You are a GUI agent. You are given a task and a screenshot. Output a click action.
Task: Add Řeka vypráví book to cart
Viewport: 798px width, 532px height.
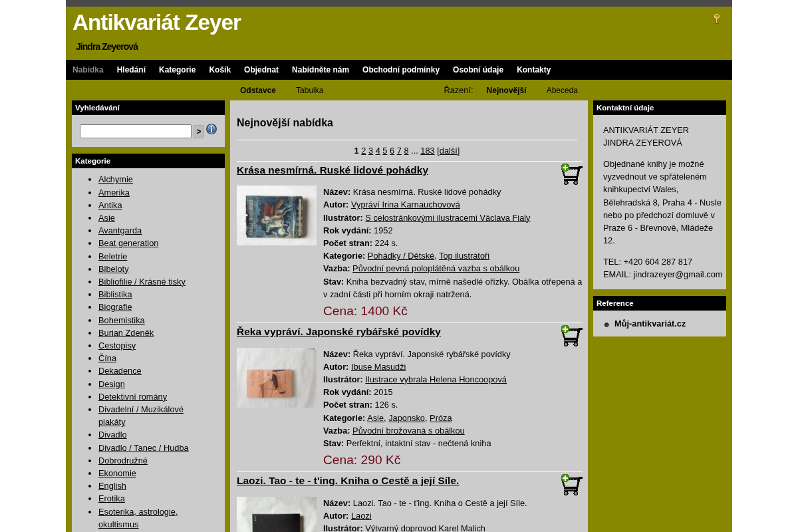[571, 336]
